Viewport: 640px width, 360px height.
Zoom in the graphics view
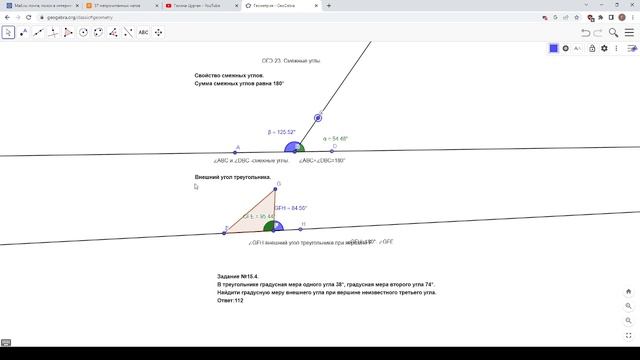click(x=629, y=306)
